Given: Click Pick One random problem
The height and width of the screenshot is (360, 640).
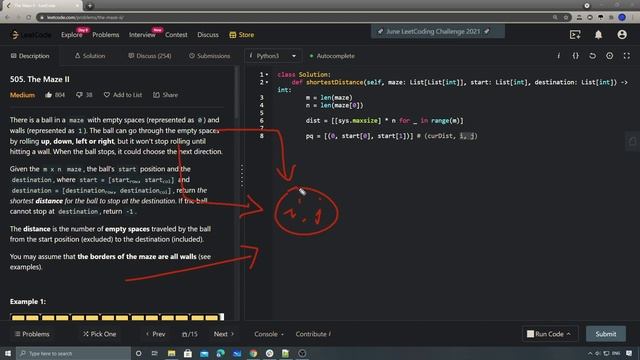Looking at the screenshot, I should [x=99, y=334].
